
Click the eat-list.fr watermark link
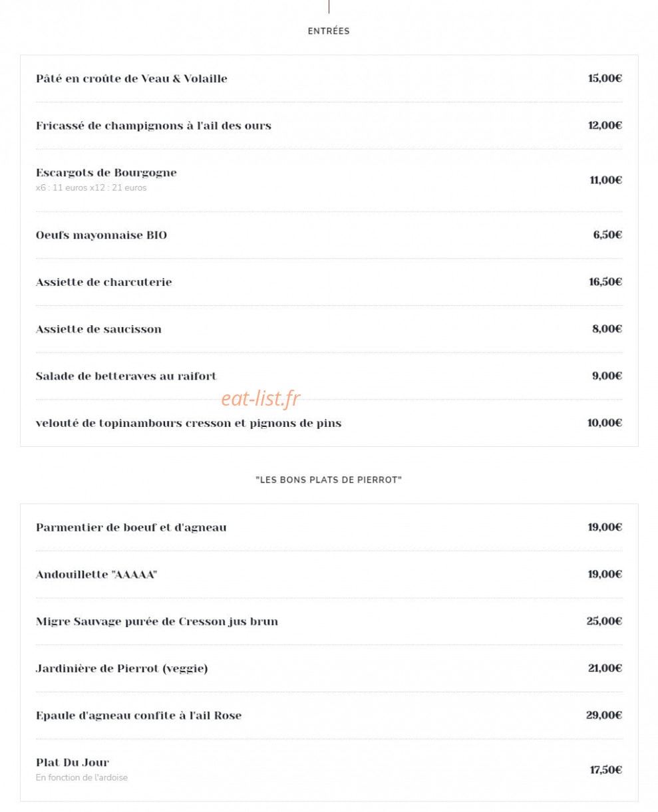click(261, 398)
